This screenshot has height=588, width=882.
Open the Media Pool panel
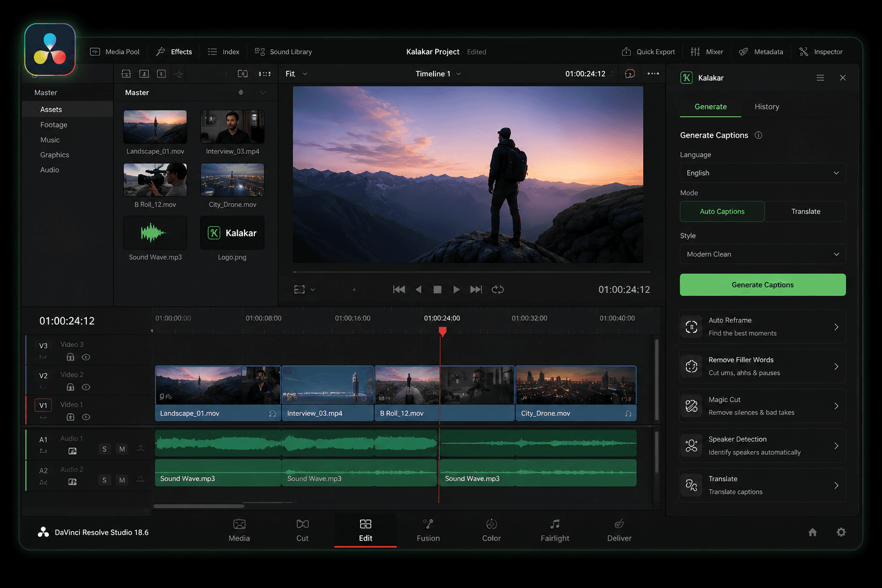point(115,52)
